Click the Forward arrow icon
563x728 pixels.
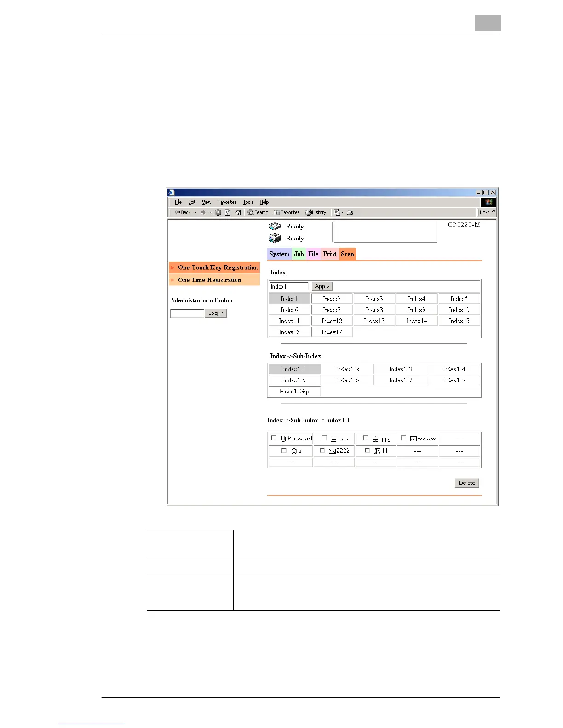pyautogui.click(x=203, y=212)
